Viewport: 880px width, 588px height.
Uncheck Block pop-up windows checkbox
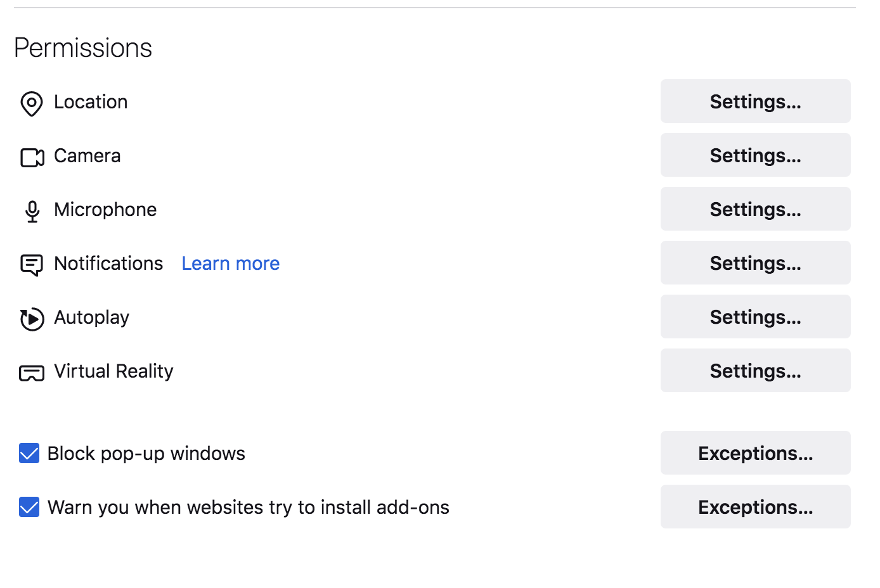point(29,453)
